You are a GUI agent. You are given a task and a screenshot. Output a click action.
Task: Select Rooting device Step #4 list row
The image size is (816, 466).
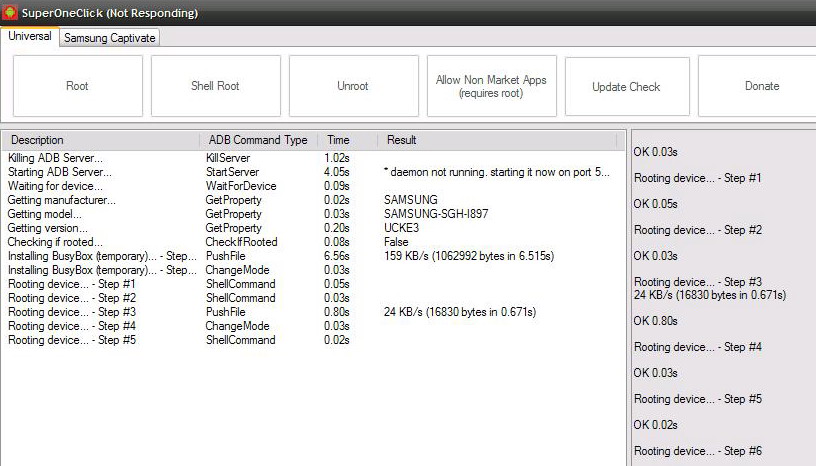coord(312,326)
